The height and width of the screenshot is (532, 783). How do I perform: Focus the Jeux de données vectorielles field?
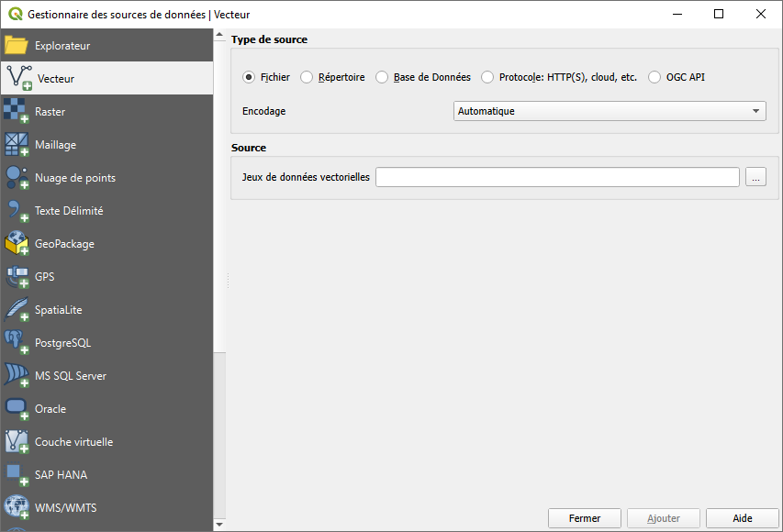tap(557, 177)
